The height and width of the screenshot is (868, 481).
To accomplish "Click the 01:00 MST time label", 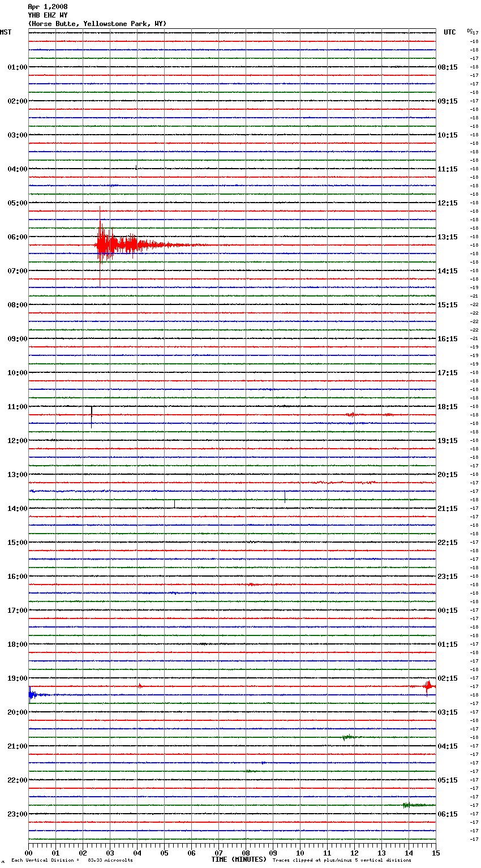I will pyautogui.click(x=18, y=67).
